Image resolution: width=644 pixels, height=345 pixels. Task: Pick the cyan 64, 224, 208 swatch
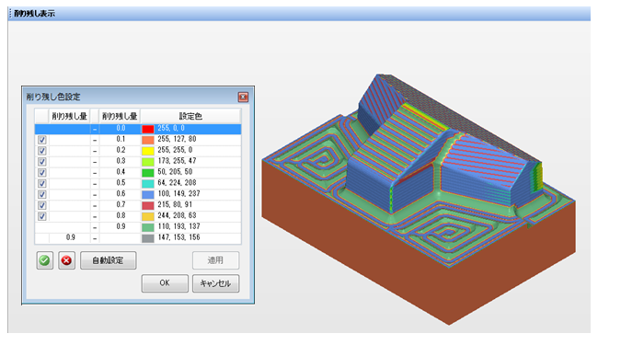pyautogui.click(x=148, y=184)
